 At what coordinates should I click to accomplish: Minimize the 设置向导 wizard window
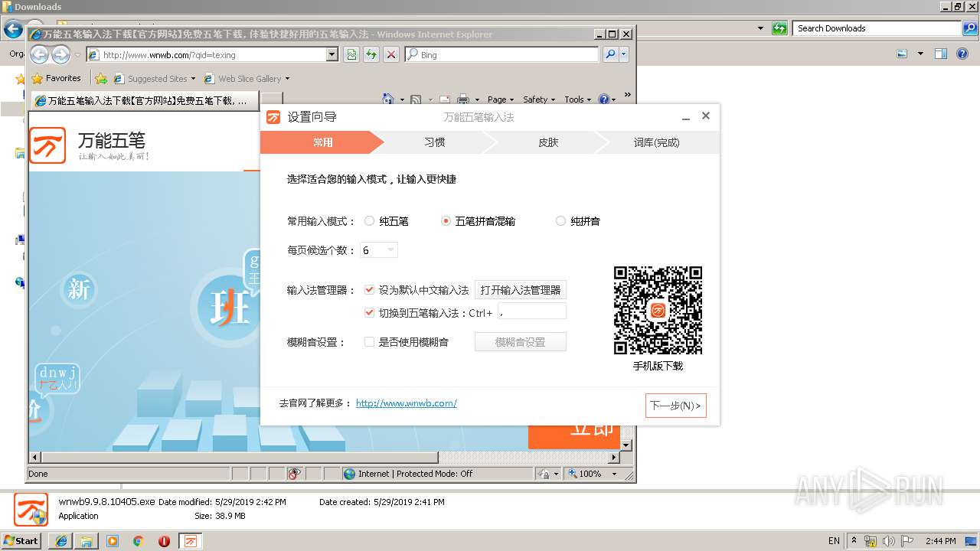686,116
